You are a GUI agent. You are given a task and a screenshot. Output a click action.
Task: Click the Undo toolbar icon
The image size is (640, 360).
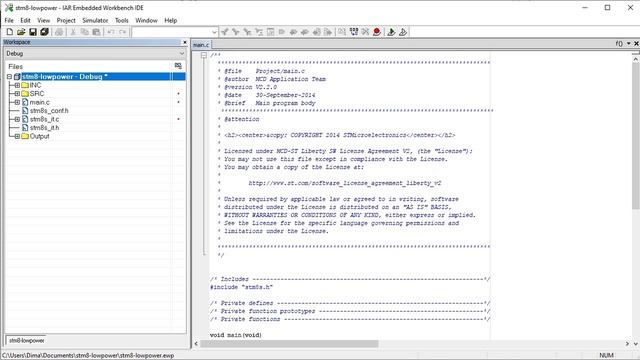111,32
